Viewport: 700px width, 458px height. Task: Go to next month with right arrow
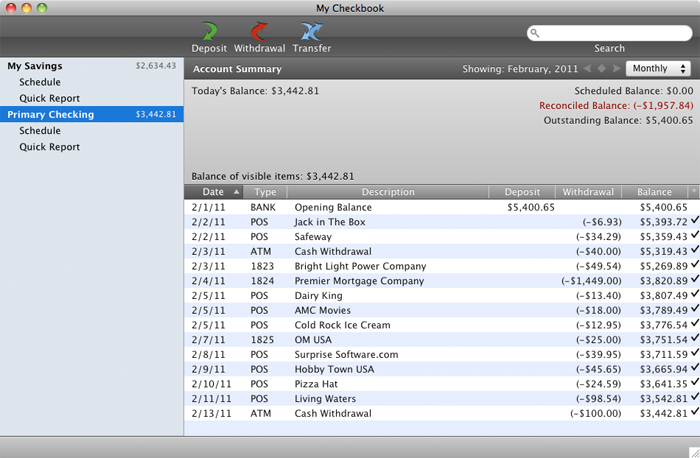[x=614, y=69]
